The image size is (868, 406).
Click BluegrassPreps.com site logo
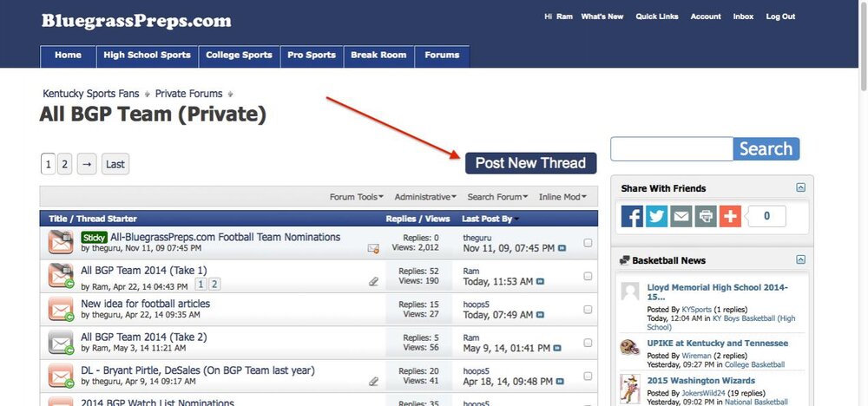pyautogui.click(x=136, y=21)
